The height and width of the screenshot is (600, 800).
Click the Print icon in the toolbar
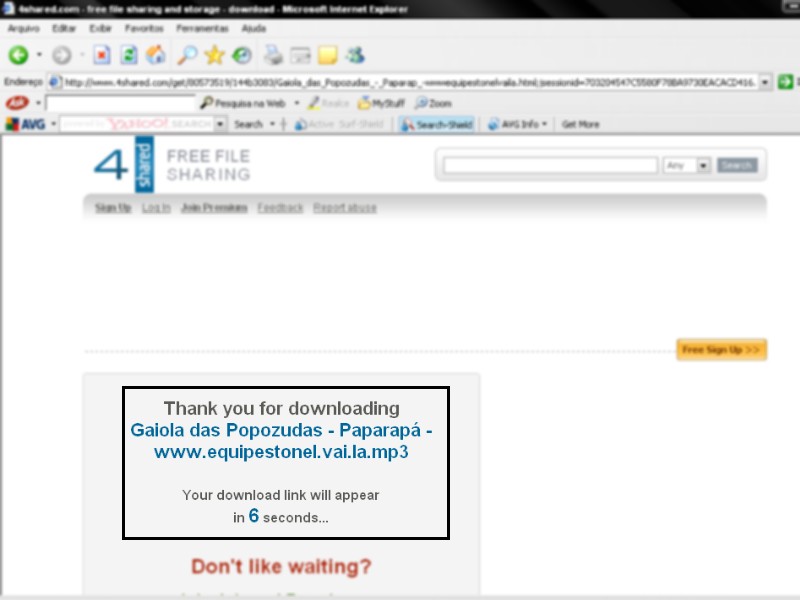click(x=273, y=55)
